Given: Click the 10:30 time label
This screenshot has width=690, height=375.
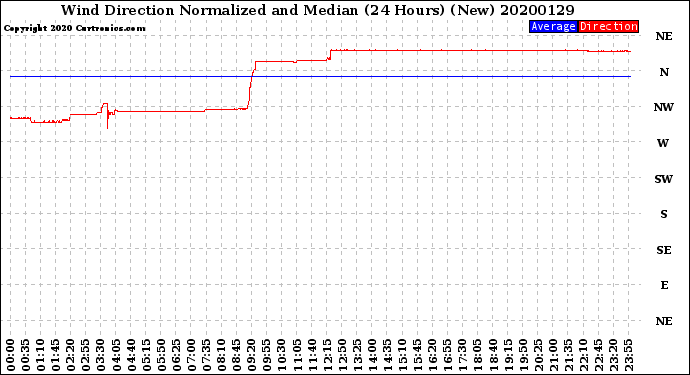Looking at the screenshot, I should pos(282,355).
